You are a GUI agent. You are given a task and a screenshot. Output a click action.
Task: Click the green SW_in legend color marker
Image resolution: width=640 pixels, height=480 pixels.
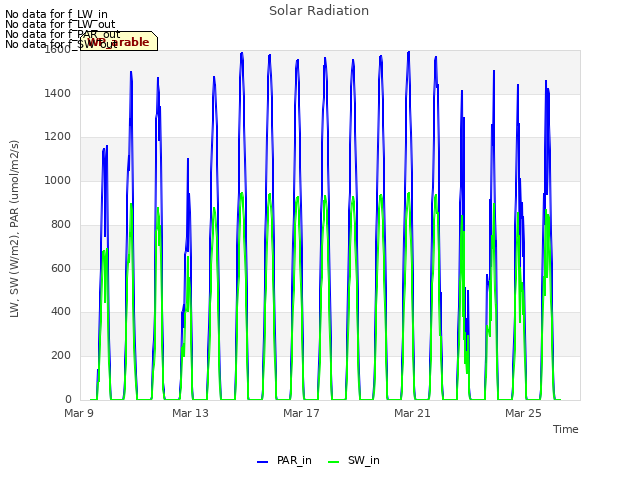[333, 462]
